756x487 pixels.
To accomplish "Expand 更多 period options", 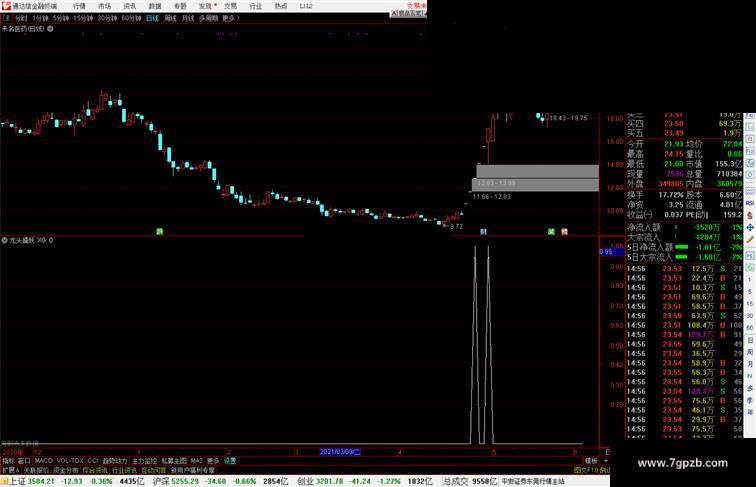I will pos(230,18).
